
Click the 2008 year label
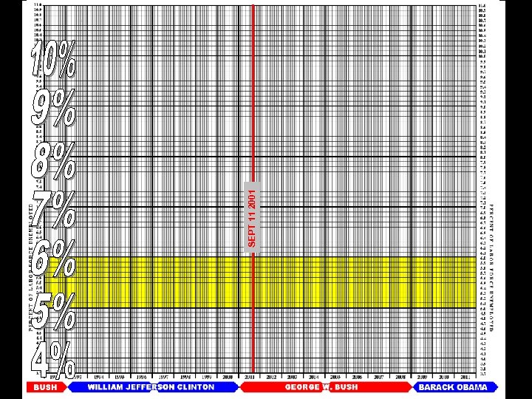400,377
